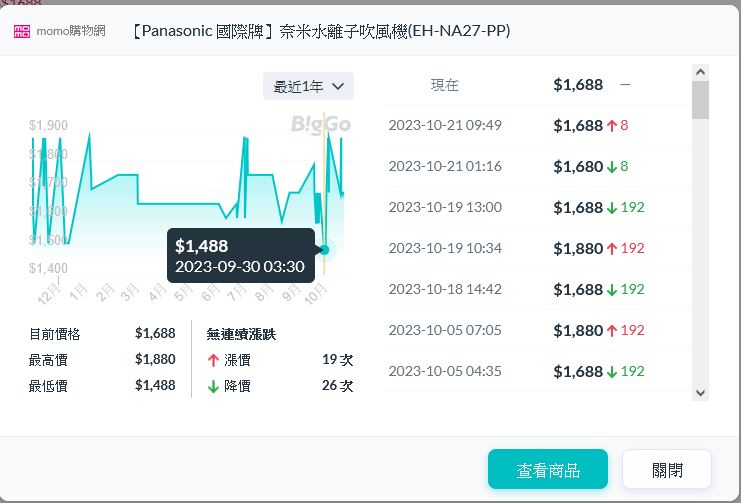Click the highlighted data point on the chart
Viewport: 741px width, 503px height.
click(x=324, y=249)
